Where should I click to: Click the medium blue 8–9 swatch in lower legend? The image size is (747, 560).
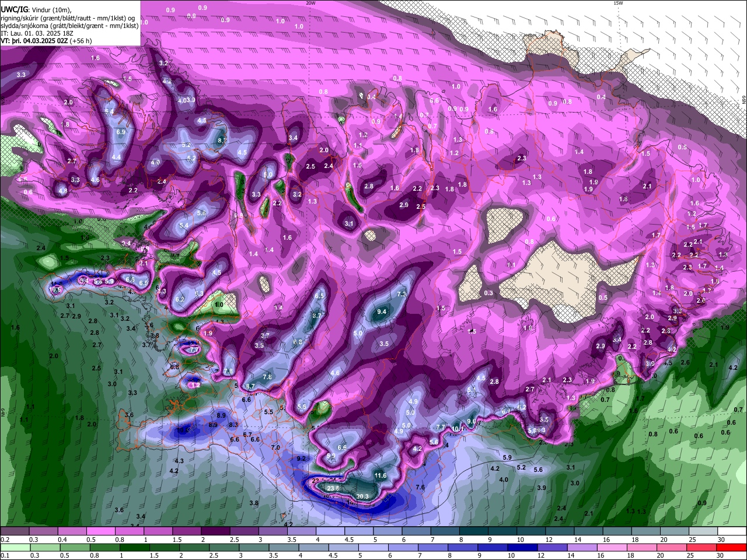(x=463, y=548)
